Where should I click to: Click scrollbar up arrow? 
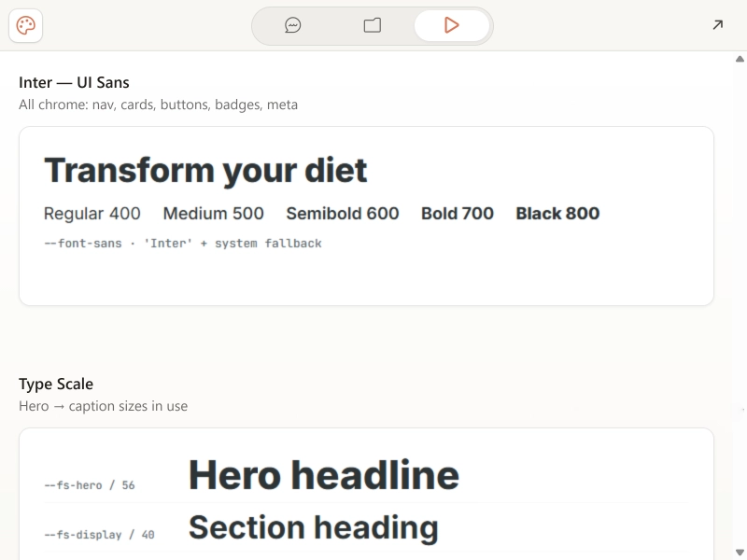[x=740, y=59]
